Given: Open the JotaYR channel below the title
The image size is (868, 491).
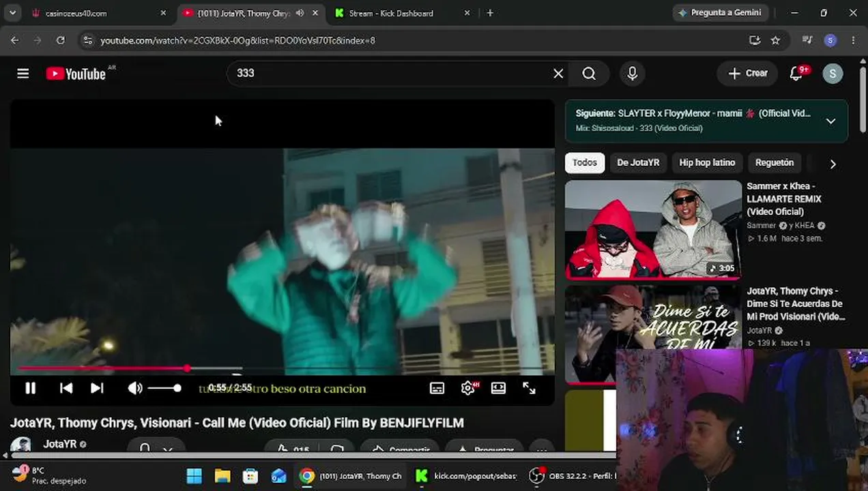Looking at the screenshot, I should click(59, 444).
